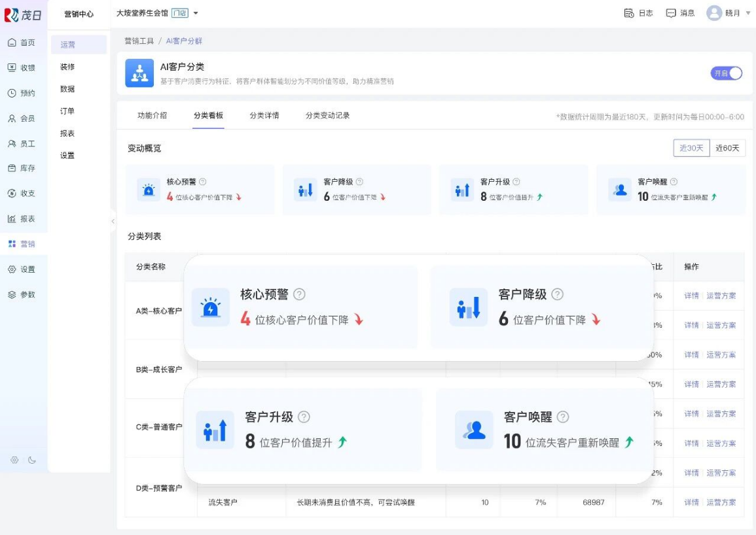This screenshot has width=756, height=535.
Task: Open the 分类变动记录 tab
Action: click(x=327, y=115)
